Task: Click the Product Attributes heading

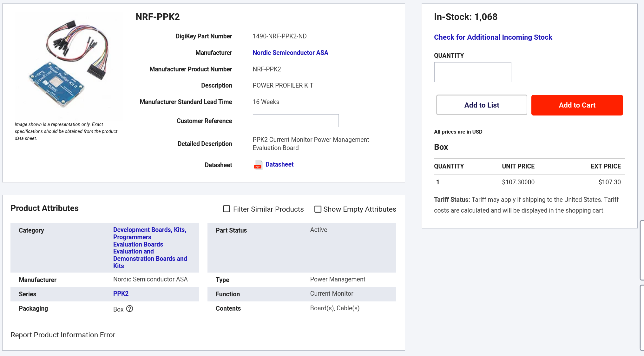Action: (45, 208)
